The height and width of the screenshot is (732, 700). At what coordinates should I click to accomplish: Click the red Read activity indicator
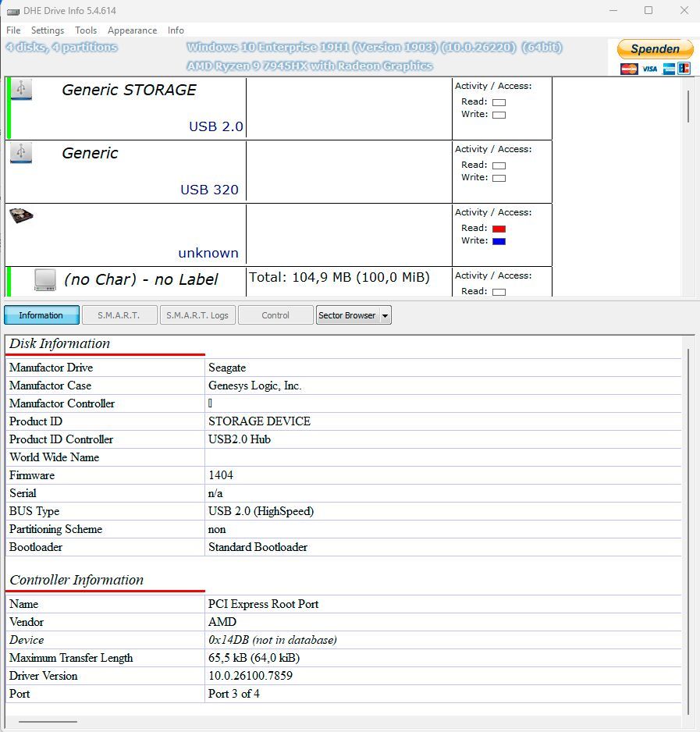pyautogui.click(x=499, y=229)
